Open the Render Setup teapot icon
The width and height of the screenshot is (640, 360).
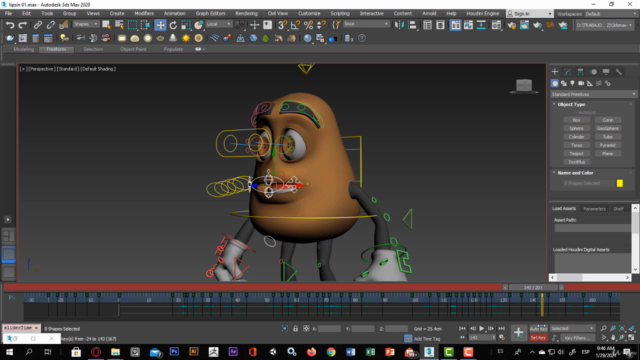511,25
